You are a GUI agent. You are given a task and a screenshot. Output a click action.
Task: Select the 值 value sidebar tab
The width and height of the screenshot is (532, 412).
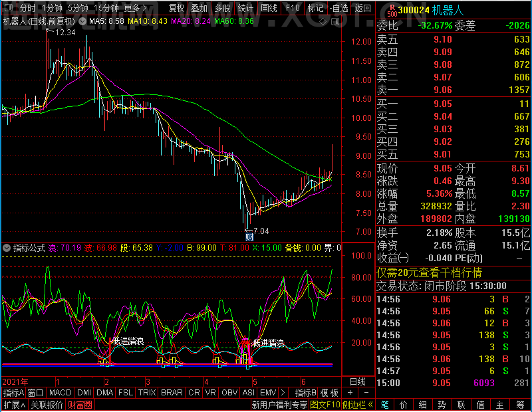480,405
